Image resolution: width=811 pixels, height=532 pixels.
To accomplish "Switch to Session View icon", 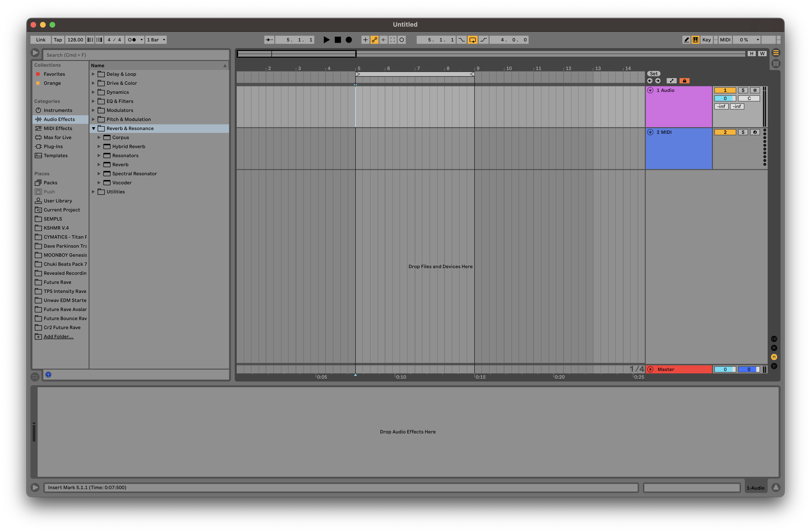I will point(776,63).
